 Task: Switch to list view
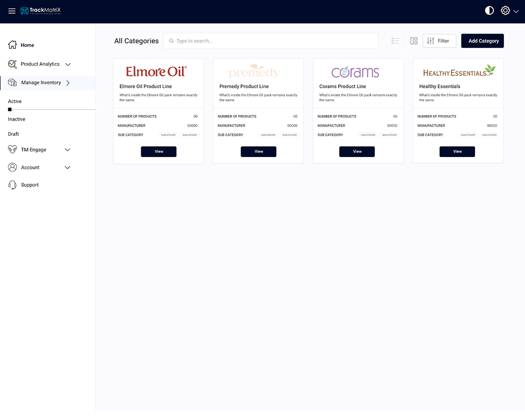395,41
